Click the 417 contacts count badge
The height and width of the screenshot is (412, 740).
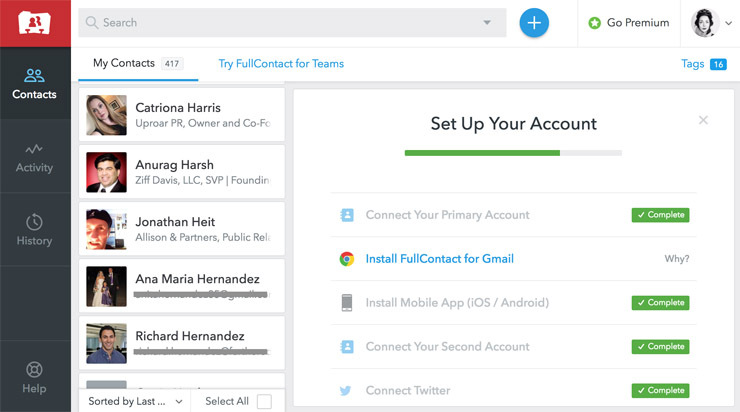coord(172,64)
